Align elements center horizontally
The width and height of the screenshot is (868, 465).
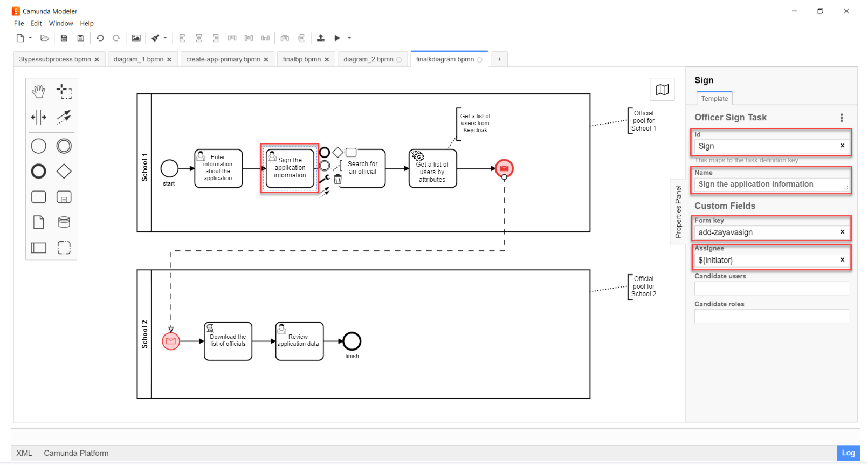(199, 38)
